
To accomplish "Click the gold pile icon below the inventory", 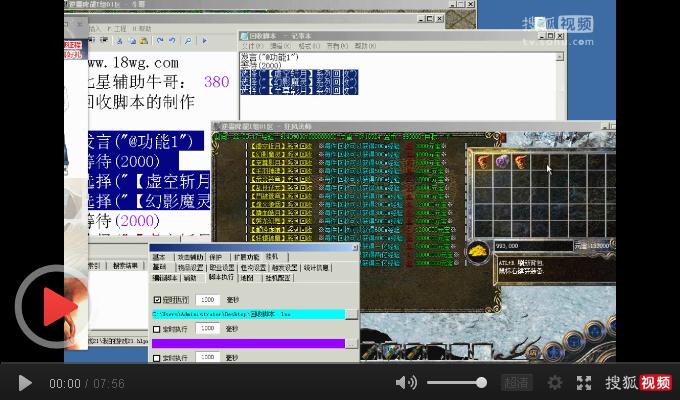I will coord(479,251).
